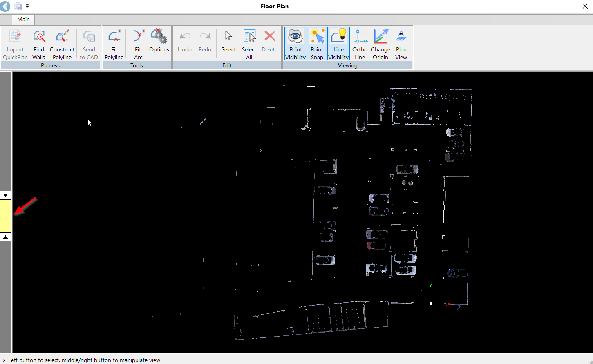Click the yellow slice slider bar
This screenshot has width=593, height=364.
(6, 216)
